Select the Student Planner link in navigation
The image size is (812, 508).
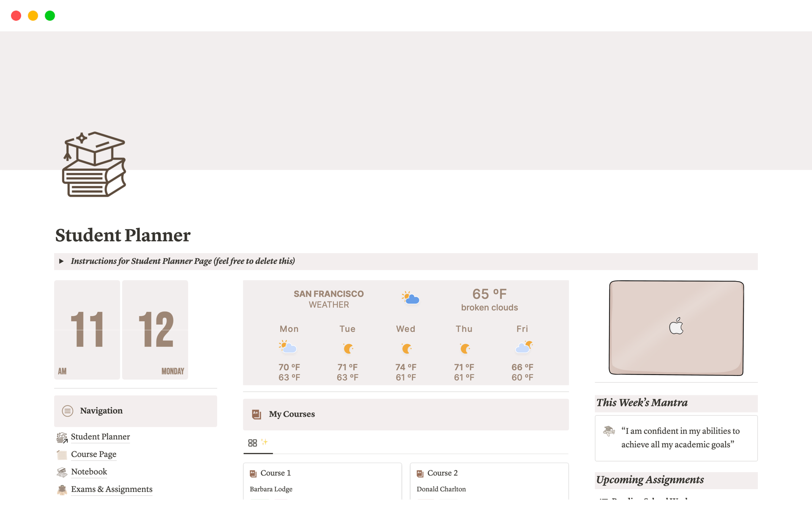click(x=100, y=436)
